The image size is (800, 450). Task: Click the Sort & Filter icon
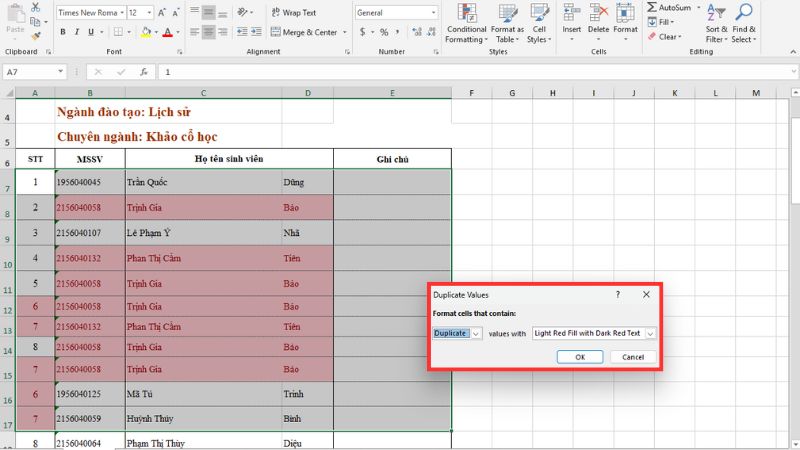point(717,12)
